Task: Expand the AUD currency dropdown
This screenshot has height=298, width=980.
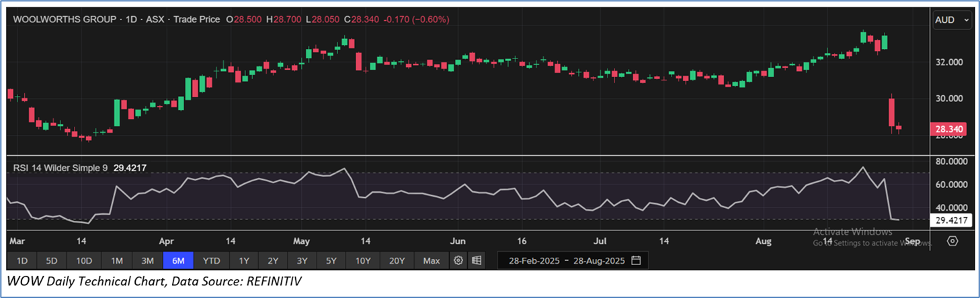Action: [x=952, y=20]
